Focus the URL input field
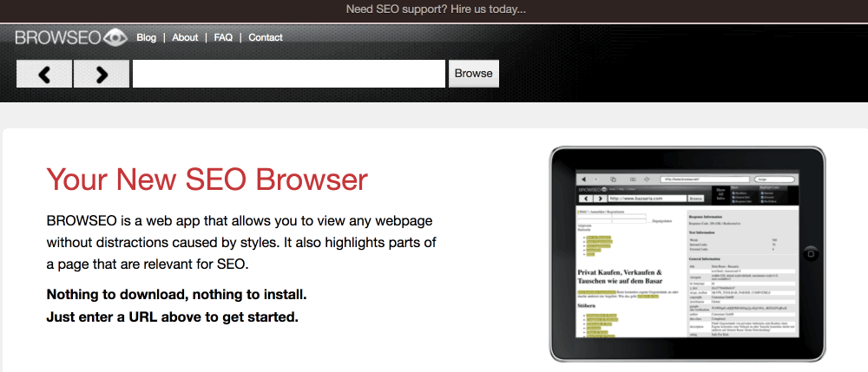 [x=289, y=74]
